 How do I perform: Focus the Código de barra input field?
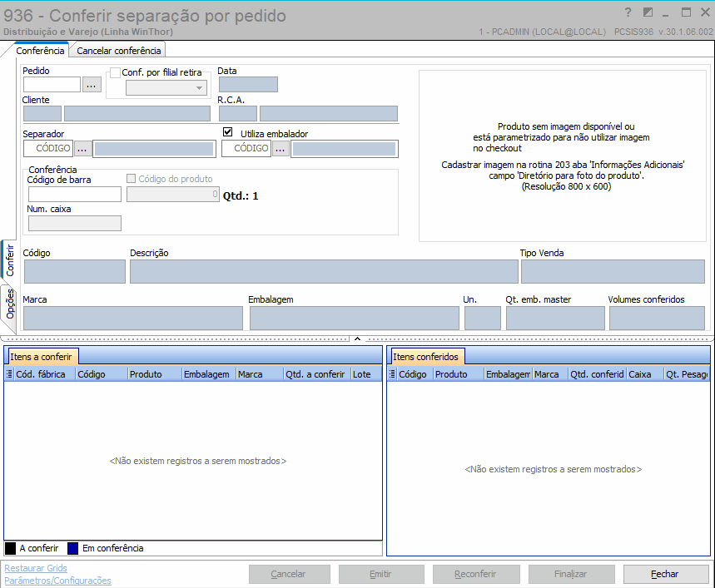(75, 194)
